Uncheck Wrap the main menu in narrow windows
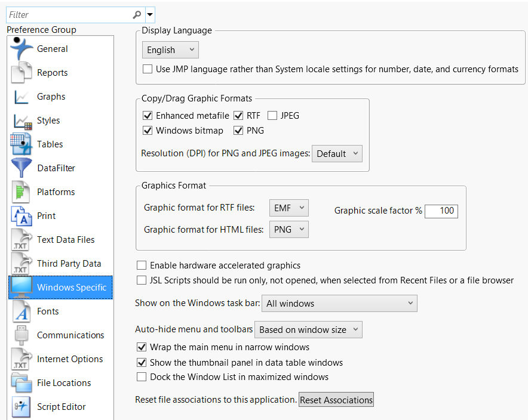 point(142,347)
